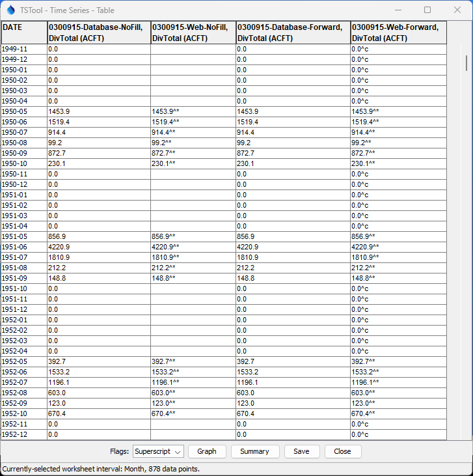This screenshot has width=473, height=476.
Task: Click the 212.2^* Web-NoFill cell
Action: click(193, 268)
